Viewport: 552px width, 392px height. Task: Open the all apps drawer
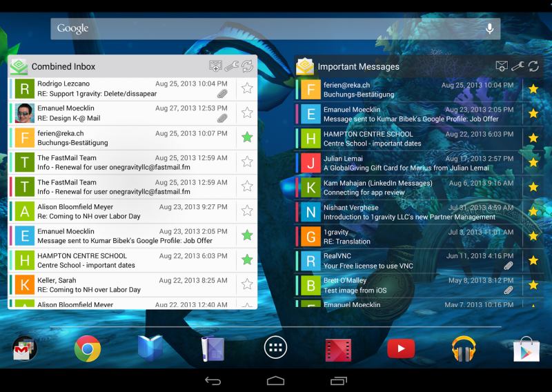[x=275, y=347]
